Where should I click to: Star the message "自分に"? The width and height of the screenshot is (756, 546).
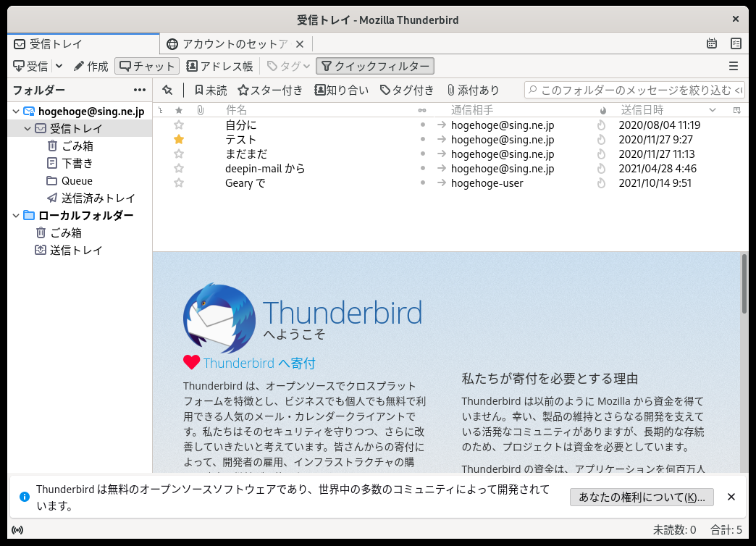point(179,125)
